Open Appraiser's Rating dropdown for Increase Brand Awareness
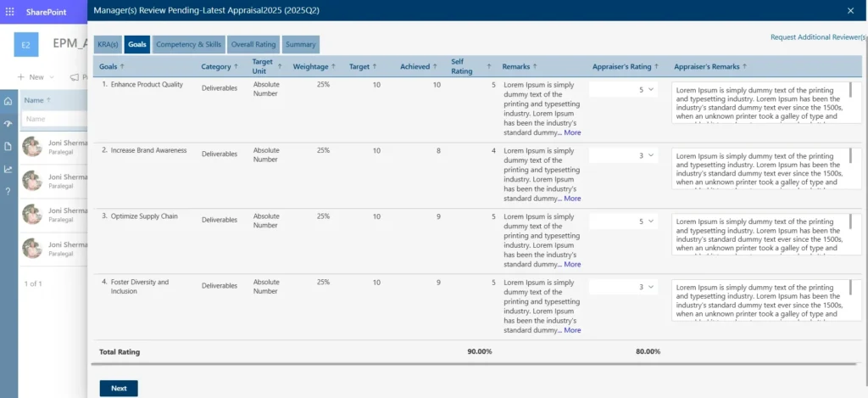 click(x=623, y=156)
